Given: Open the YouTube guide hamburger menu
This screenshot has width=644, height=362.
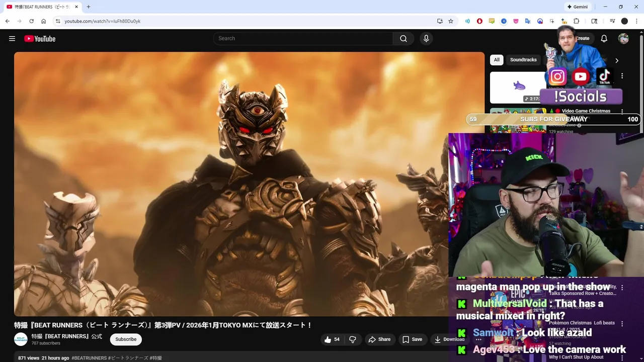Looking at the screenshot, I should click(x=12, y=39).
